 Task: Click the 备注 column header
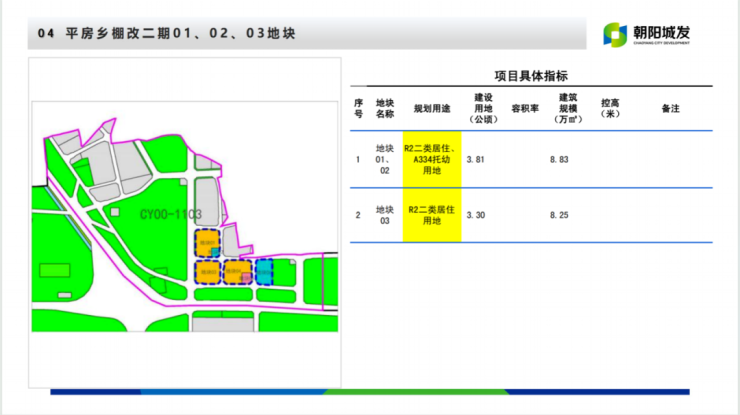[670, 108]
